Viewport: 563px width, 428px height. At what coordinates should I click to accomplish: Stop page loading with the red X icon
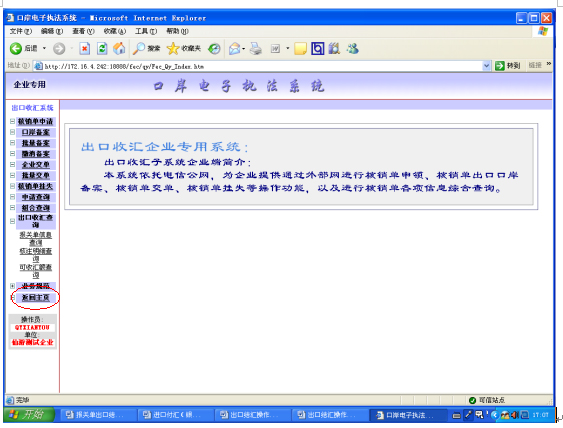[x=85, y=48]
